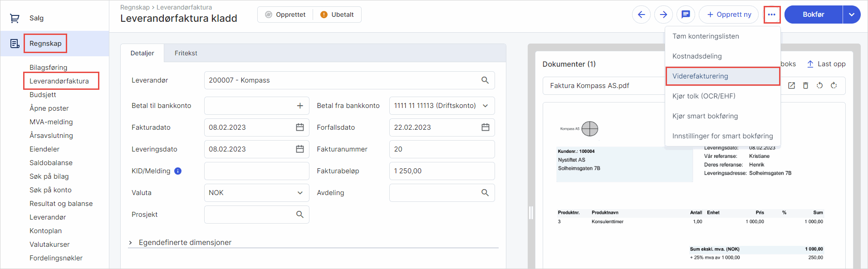The height and width of the screenshot is (269, 868).
Task: Click the Opprett ny button
Action: coord(729,15)
